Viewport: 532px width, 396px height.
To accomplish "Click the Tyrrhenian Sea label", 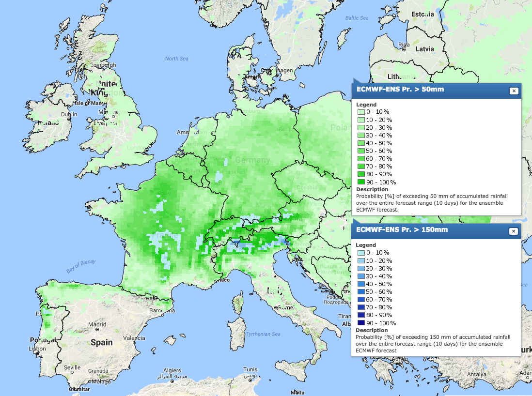I will (x=263, y=334).
